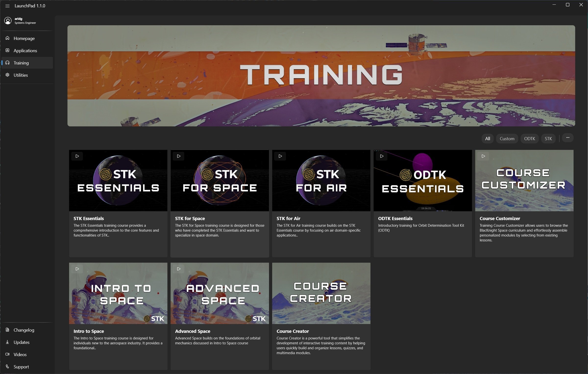The width and height of the screenshot is (588, 374).
Task: Click the STK for Space card title
Action: (190, 218)
